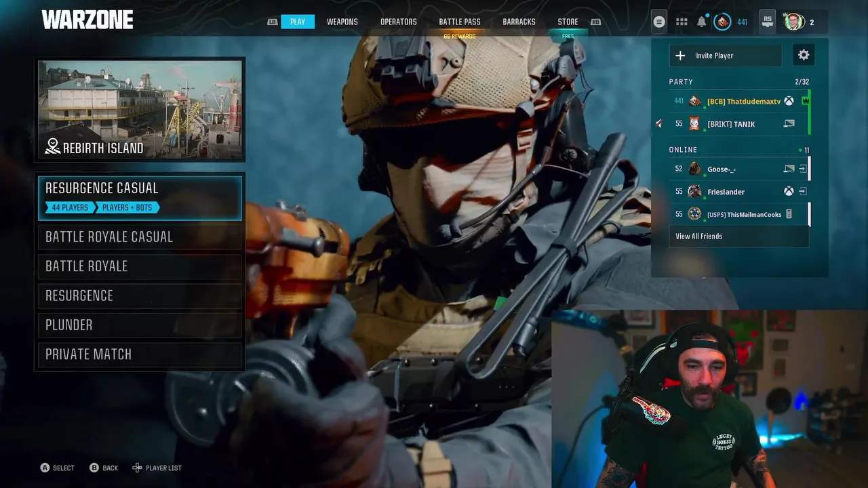
Task: Click the RB bumper icon right of Store
Action: click(x=595, y=22)
